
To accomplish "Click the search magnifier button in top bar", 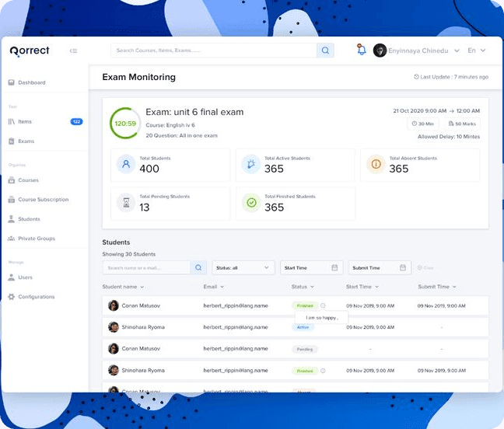I will (325, 51).
